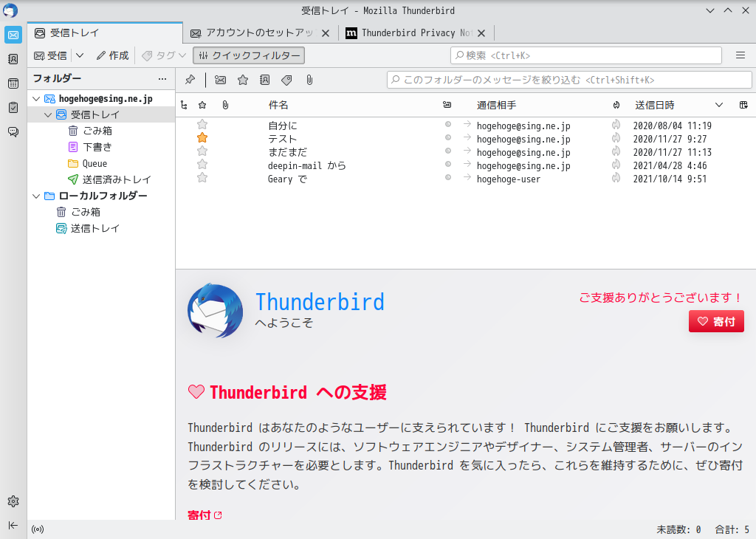Filter to show only tagged messages
This screenshot has width=756, height=539.
coord(287,80)
